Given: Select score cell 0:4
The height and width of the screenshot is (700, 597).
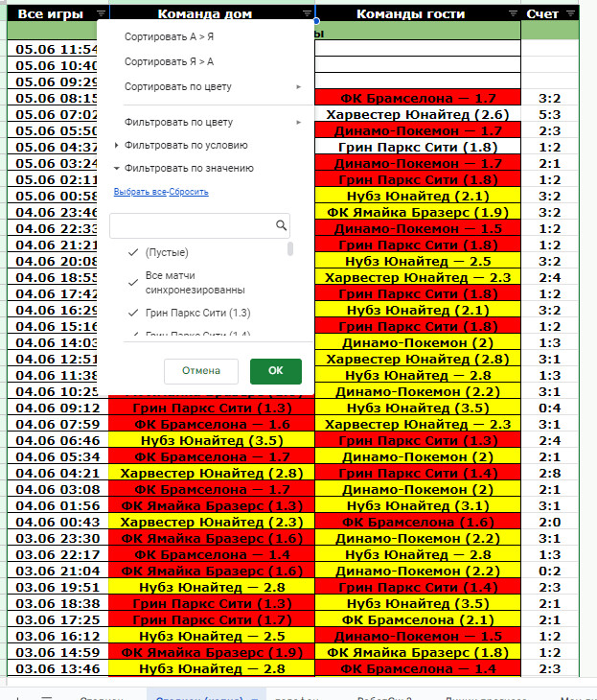Looking at the screenshot, I should click(550, 408).
